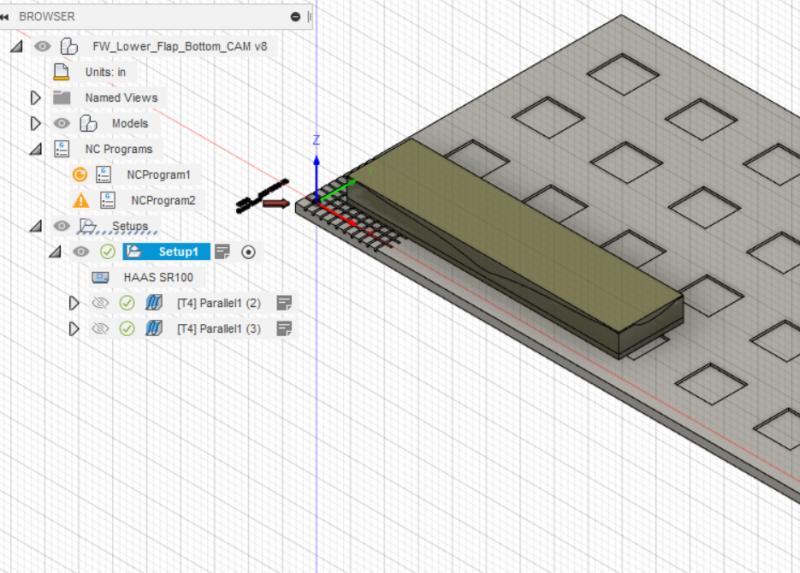The width and height of the screenshot is (800, 573).
Task: Expand the Named Views node
Action: (36, 98)
